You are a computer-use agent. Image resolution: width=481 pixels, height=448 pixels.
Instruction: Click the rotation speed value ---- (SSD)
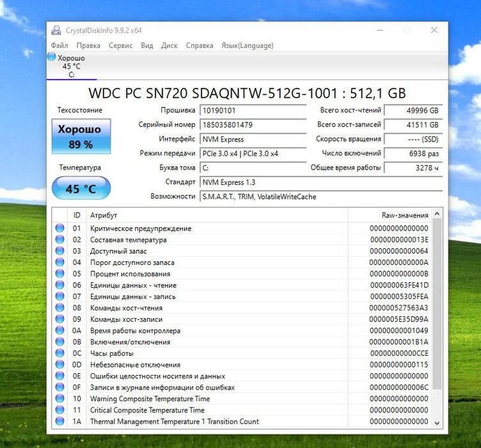coord(413,140)
